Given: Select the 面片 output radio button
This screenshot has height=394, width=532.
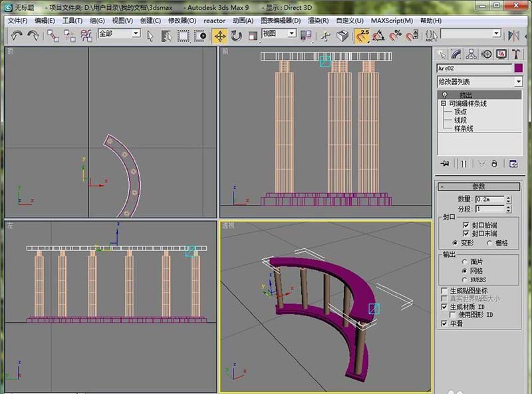Looking at the screenshot, I should (464, 262).
